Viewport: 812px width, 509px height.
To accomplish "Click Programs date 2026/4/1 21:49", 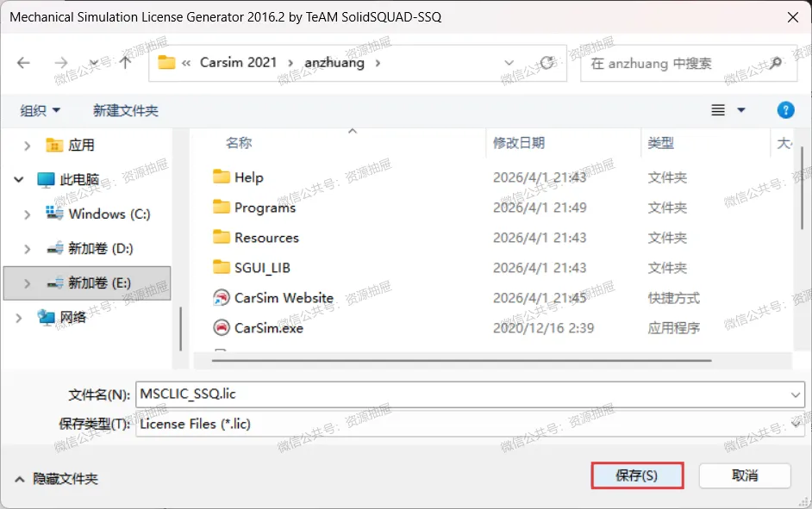I will (x=540, y=208).
